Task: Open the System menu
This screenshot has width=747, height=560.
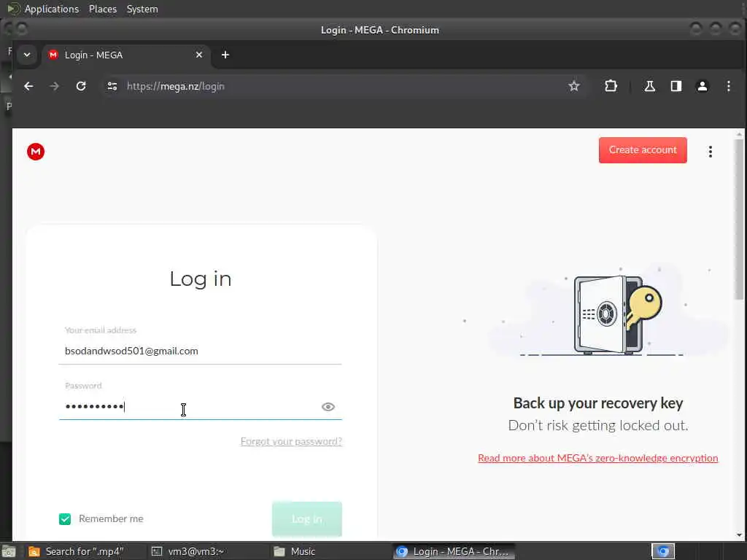Action: pyautogui.click(x=142, y=9)
